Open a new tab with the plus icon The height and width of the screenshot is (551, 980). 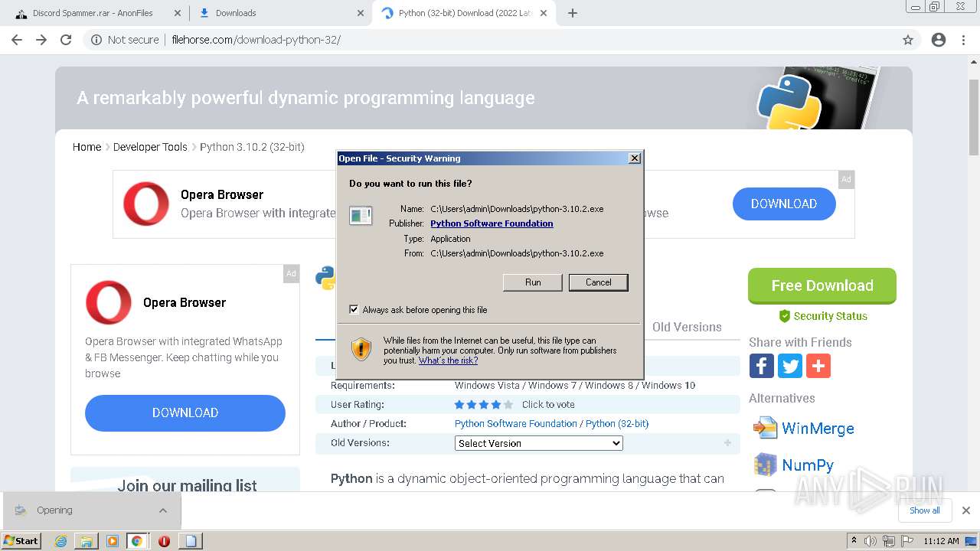coord(573,13)
